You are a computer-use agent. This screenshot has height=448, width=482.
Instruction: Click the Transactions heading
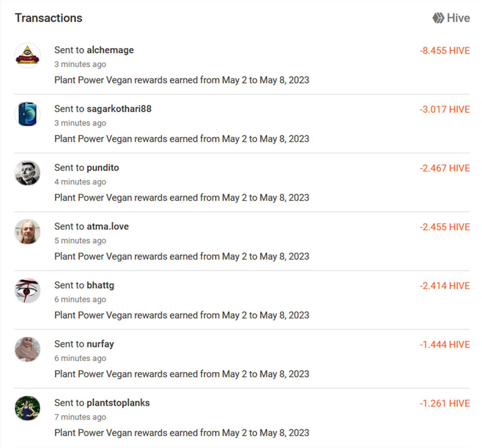point(49,18)
